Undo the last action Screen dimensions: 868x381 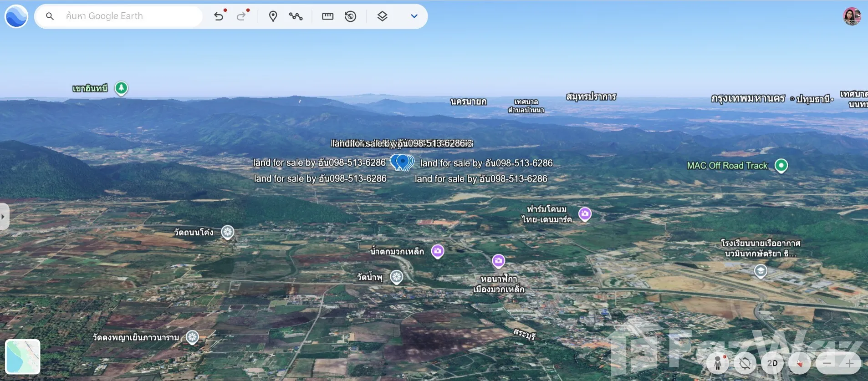[x=219, y=16]
